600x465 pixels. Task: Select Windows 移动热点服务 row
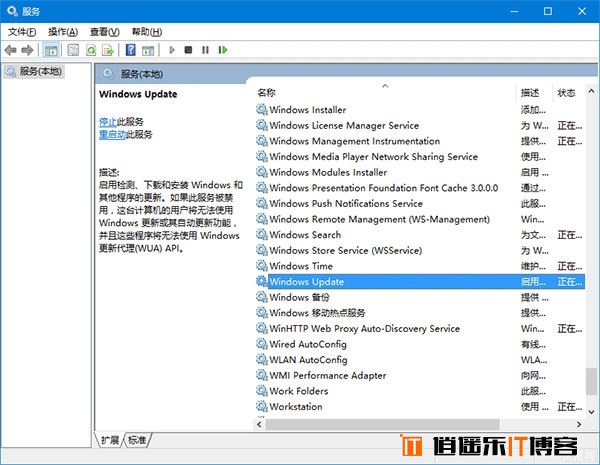(420, 313)
